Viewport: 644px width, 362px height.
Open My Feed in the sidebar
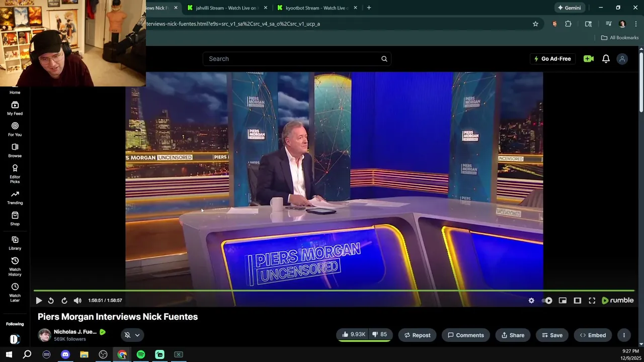[15, 108]
